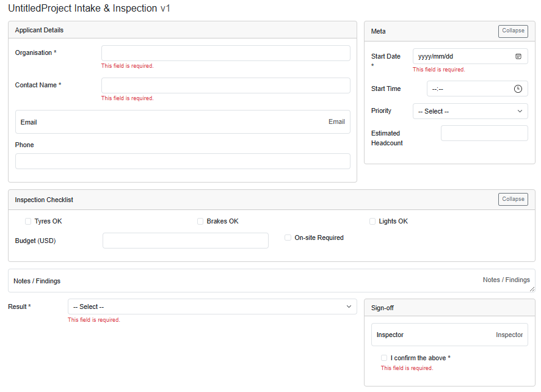541x392 pixels.
Task: Select the Contact Name input
Action: click(x=225, y=85)
